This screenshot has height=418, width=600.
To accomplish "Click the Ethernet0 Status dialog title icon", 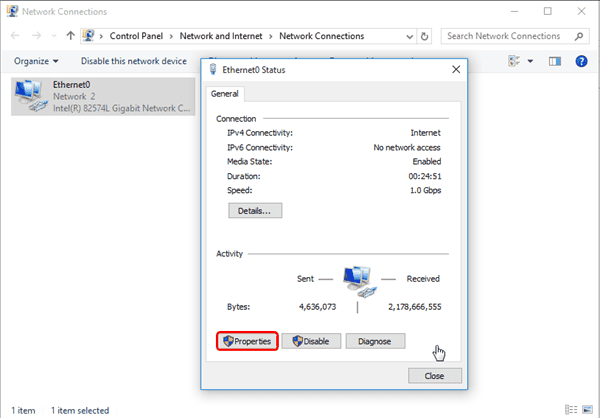I will click(213, 69).
